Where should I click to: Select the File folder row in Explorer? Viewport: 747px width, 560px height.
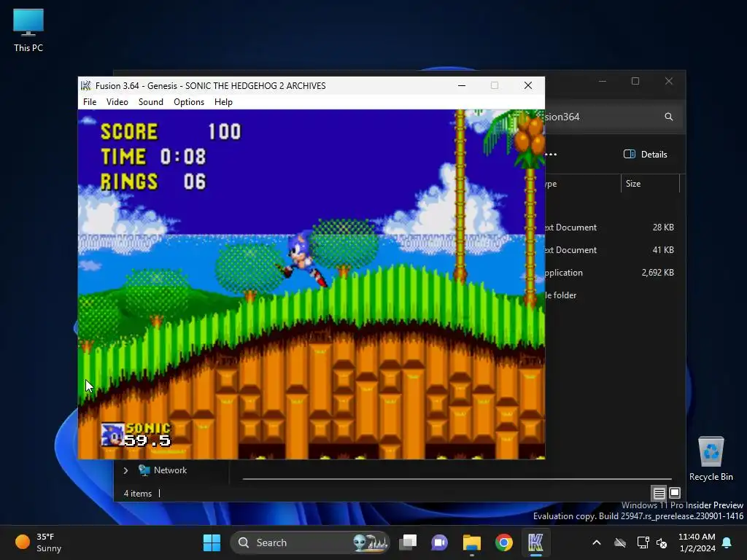[x=612, y=295]
